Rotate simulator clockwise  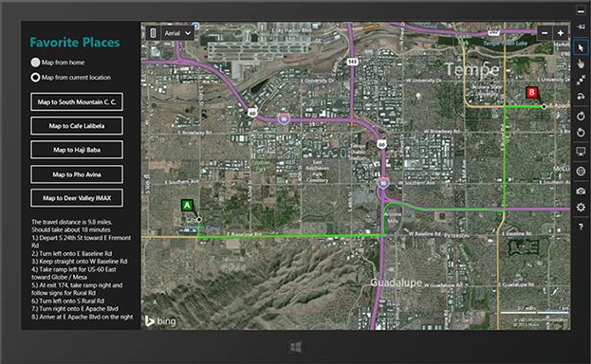point(581,116)
